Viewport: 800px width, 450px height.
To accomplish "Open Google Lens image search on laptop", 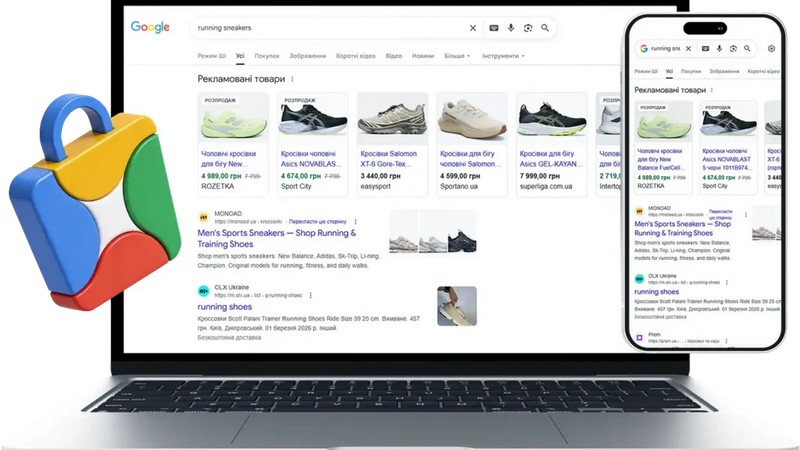I will tap(528, 28).
